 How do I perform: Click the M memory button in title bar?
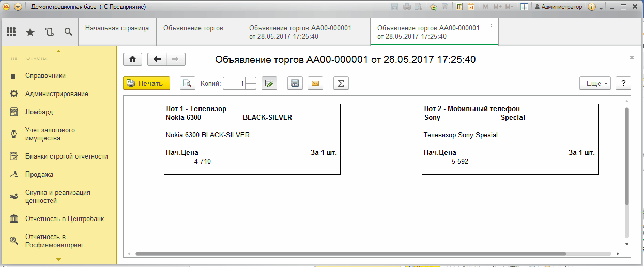(486, 7)
